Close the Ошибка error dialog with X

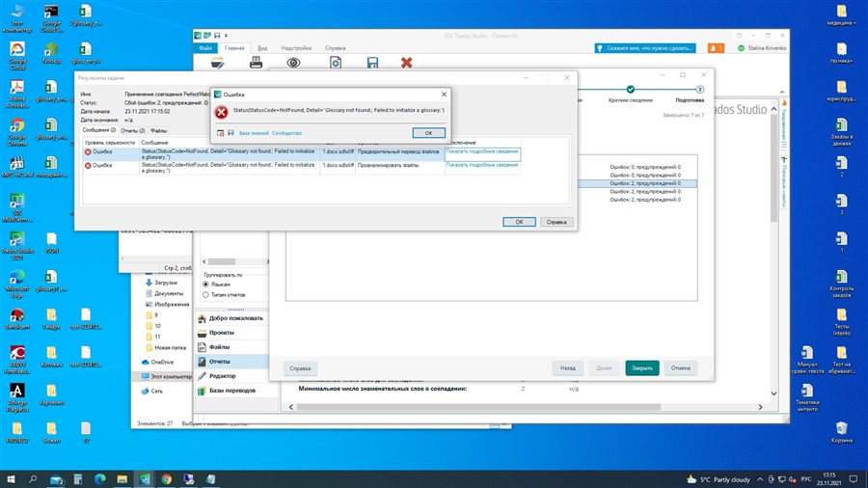tap(444, 95)
